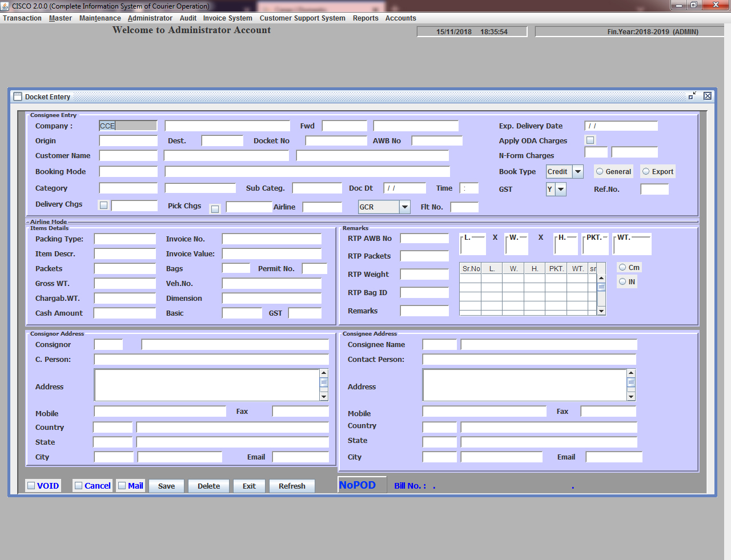
Task: Click the Gross WT. input field
Action: 125,283
